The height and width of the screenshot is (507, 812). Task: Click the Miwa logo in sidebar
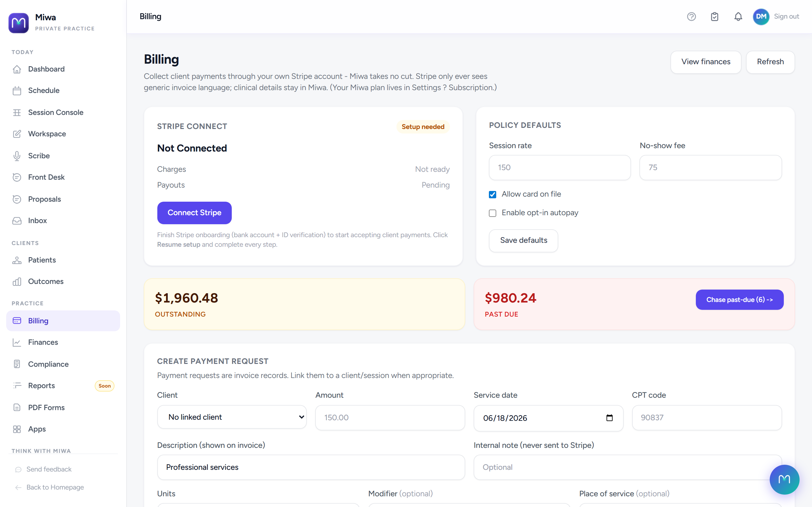coord(18,23)
